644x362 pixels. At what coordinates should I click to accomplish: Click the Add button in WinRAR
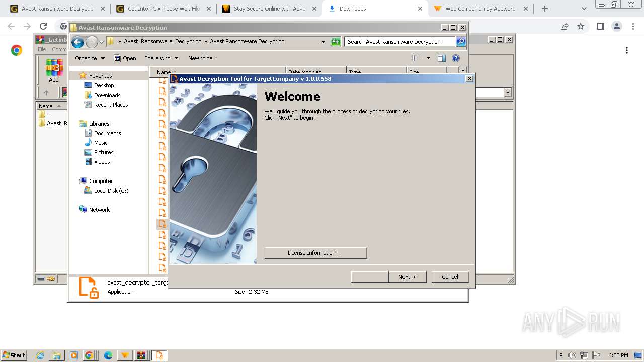click(x=54, y=71)
